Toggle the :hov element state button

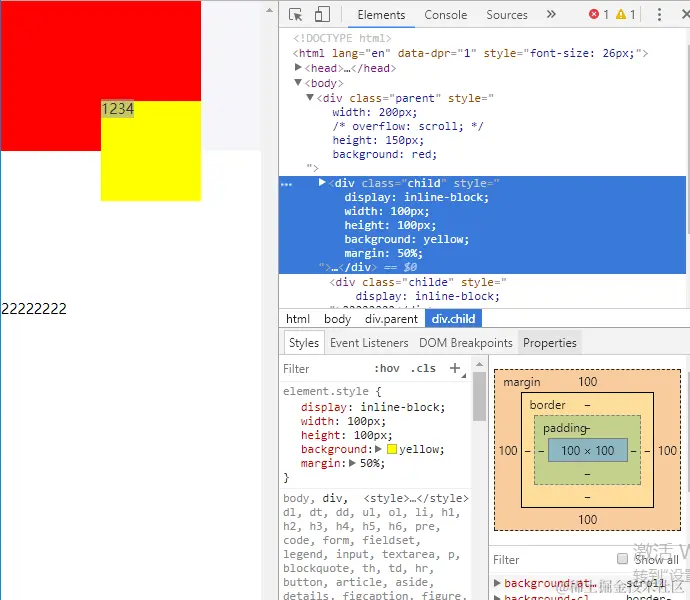(x=387, y=368)
